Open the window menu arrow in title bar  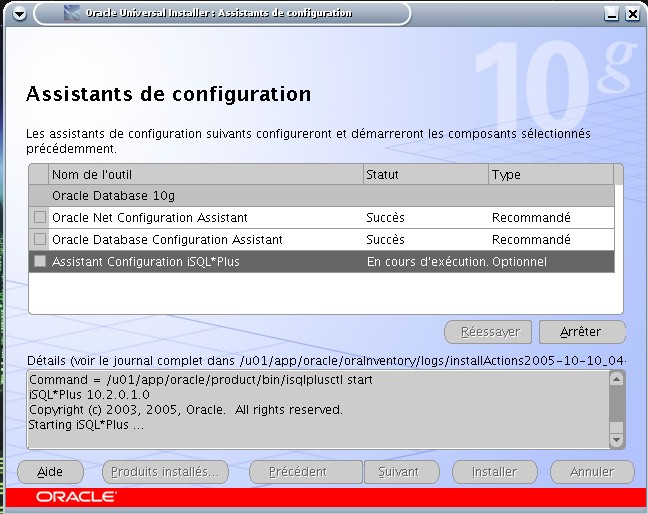(x=19, y=14)
